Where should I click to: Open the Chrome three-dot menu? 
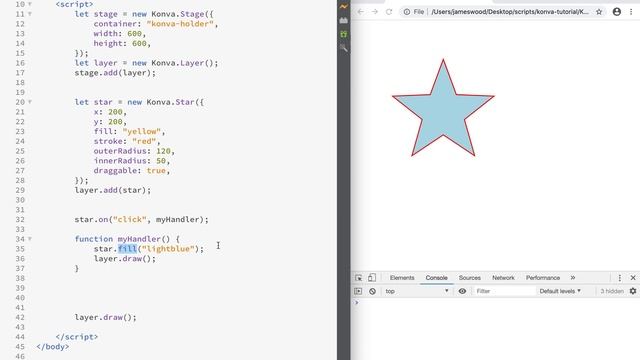coord(631,12)
